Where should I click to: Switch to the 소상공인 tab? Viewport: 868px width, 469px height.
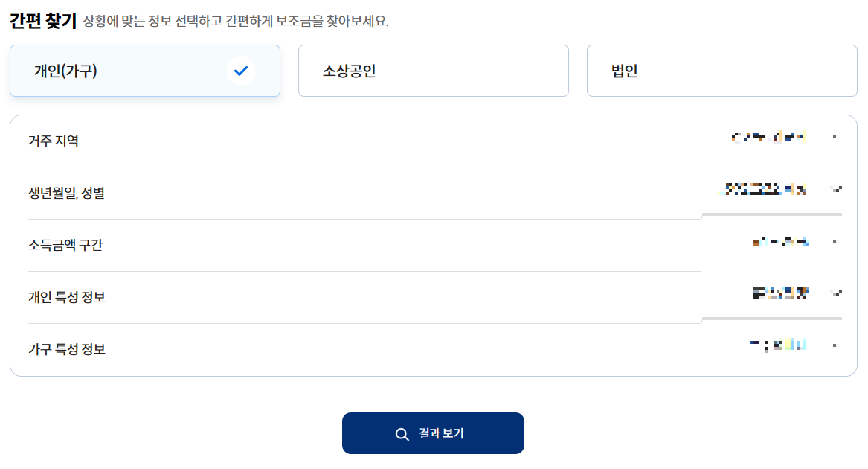pyautogui.click(x=433, y=71)
